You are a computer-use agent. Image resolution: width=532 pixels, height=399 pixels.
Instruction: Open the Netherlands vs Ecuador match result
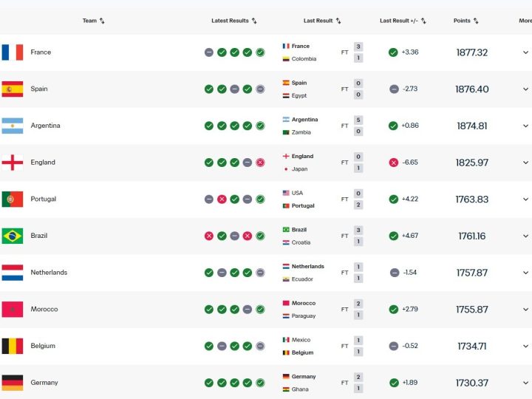(323, 273)
